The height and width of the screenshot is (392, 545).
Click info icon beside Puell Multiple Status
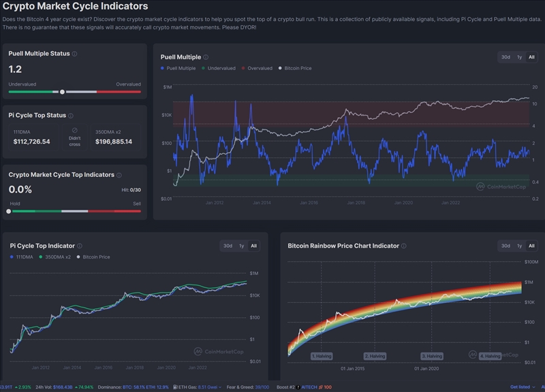coord(75,54)
